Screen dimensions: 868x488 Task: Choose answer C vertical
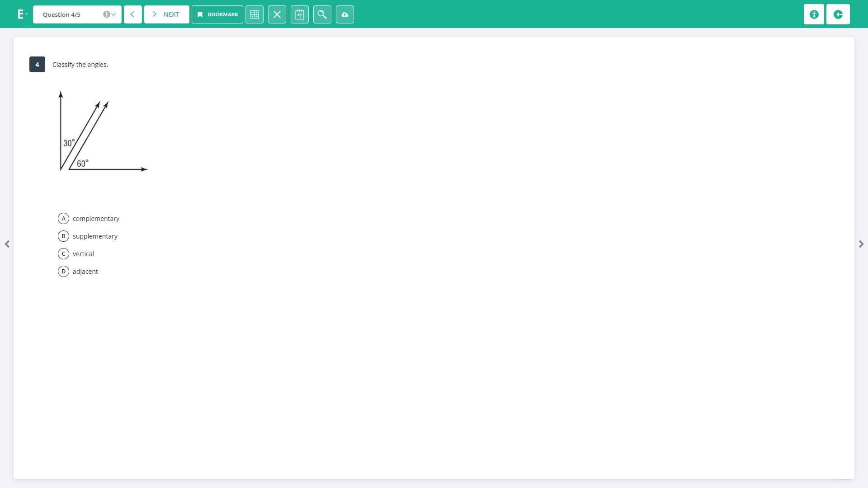point(64,254)
